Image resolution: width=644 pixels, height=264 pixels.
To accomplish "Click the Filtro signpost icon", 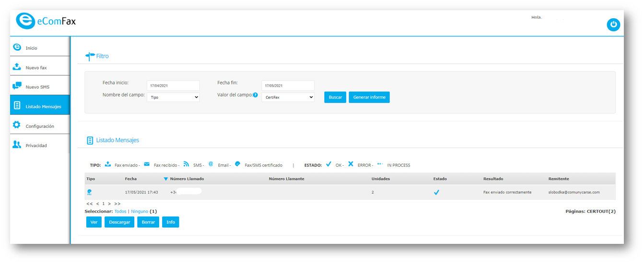I will tap(90, 56).
